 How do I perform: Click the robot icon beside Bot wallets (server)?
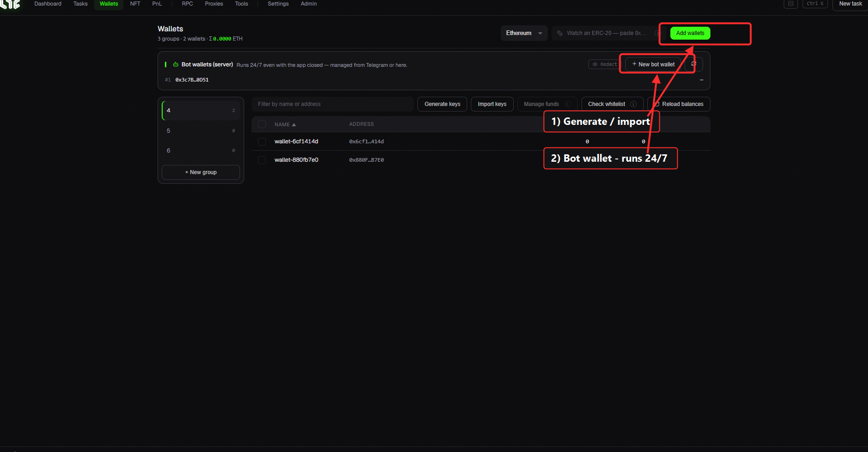(x=176, y=65)
